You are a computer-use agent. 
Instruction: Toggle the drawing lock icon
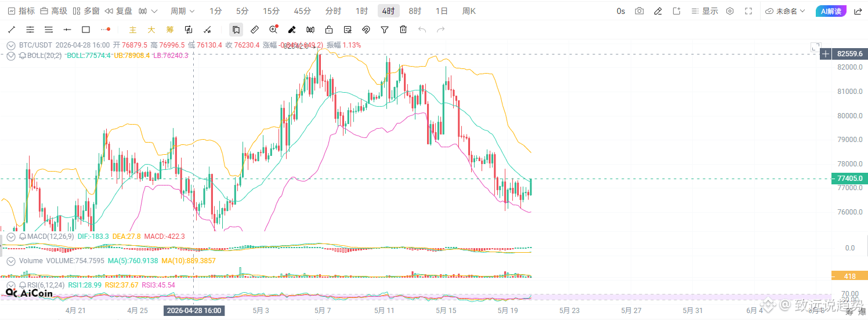pyautogui.click(x=329, y=30)
